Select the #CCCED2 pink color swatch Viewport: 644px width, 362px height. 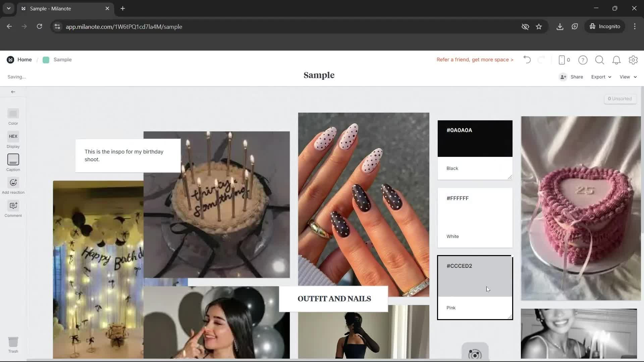(x=474, y=276)
